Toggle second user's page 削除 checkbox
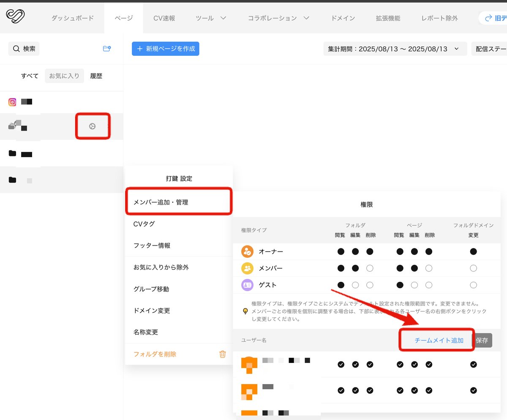This screenshot has width=507, height=420. pyautogui.click(x=429, y=390)
